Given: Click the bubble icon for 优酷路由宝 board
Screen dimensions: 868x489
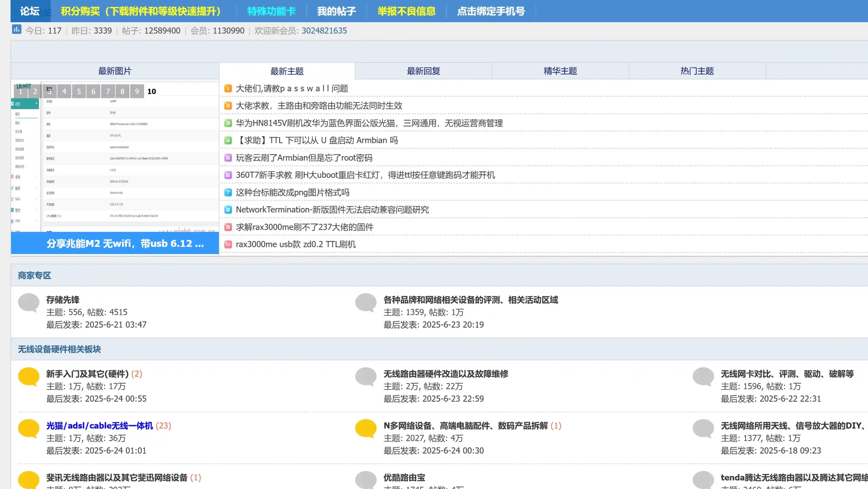Looking at the screenshot, I should coord(366,480).
